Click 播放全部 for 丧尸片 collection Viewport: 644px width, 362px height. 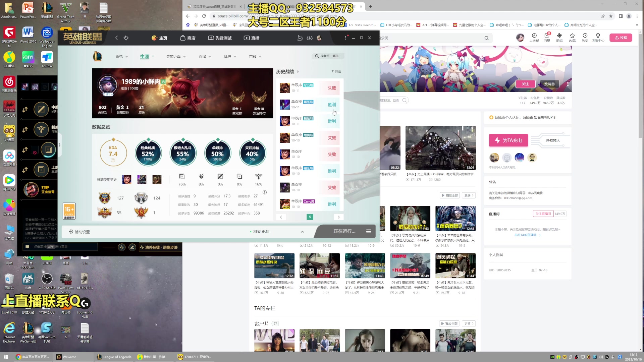pos(449,323)
